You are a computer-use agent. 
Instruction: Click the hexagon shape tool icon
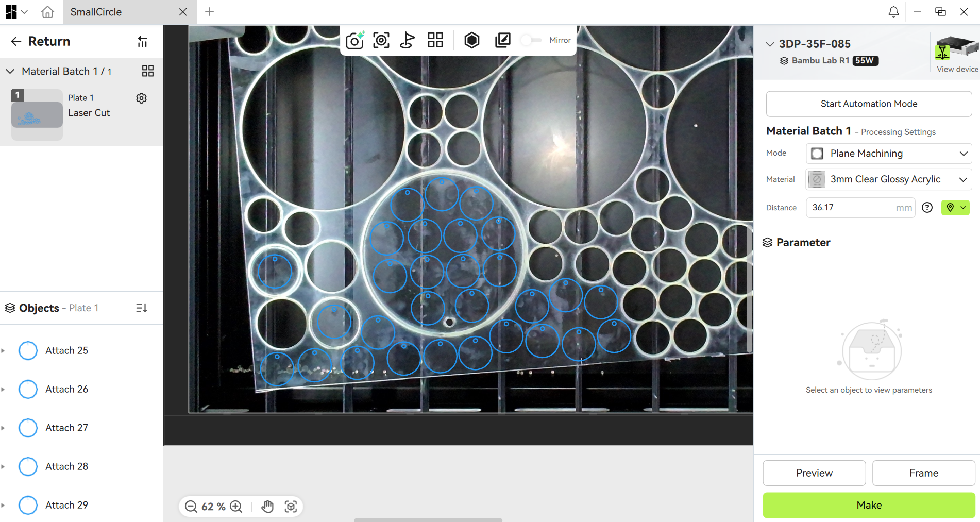(471, 40)
